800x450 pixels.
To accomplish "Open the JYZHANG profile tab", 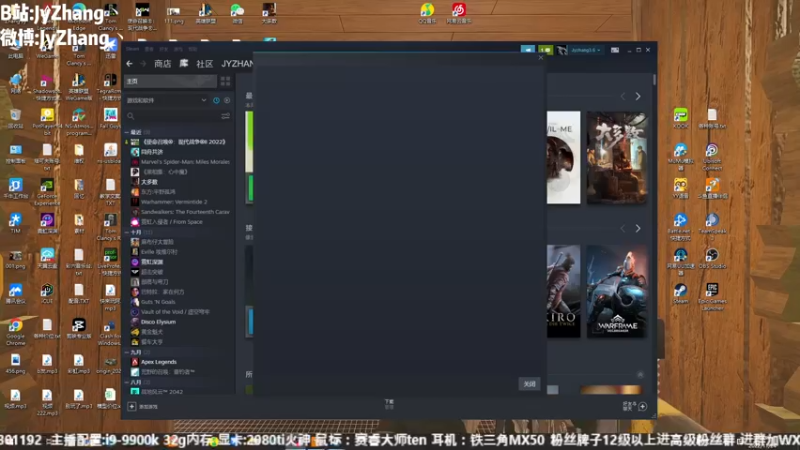I will tap(238, 64).
